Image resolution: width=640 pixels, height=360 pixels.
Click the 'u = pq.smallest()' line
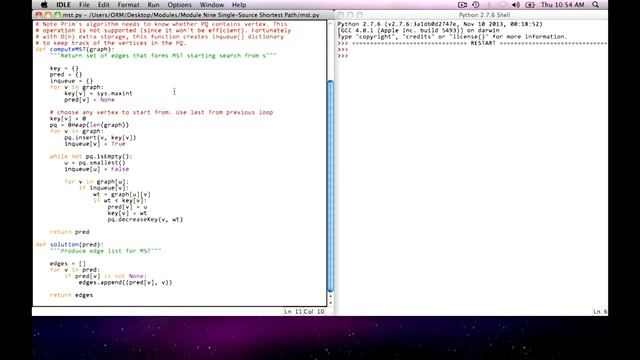(95, 162)
